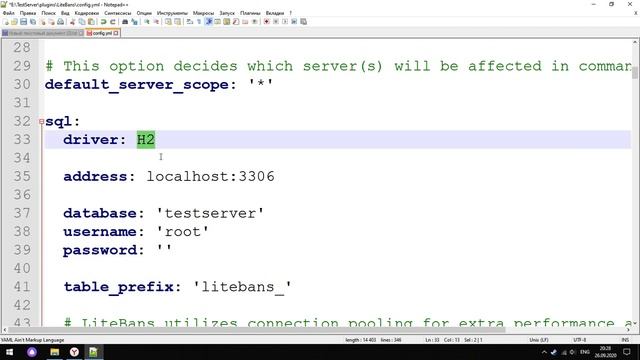
Task: Click highlighted H2 driver value
Action: pyautogui.click(x=146, y=140)
